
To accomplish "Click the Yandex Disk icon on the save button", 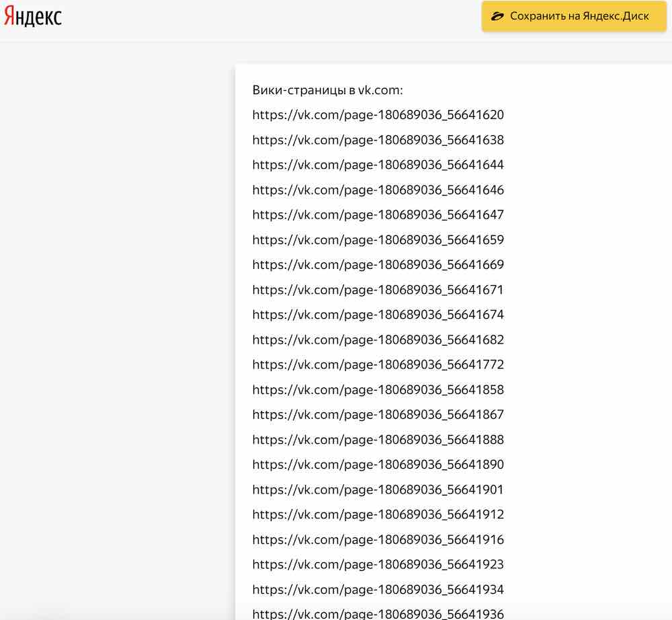I will (x=497, y=16).
